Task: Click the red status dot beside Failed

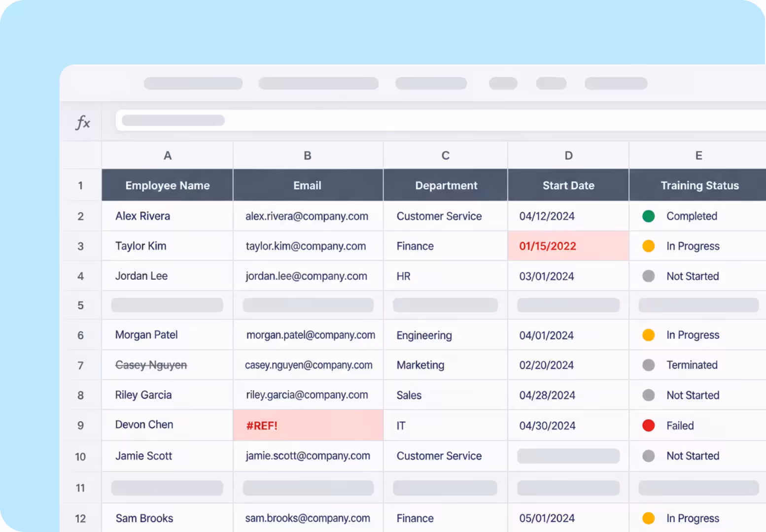Action: pos(648,426)
